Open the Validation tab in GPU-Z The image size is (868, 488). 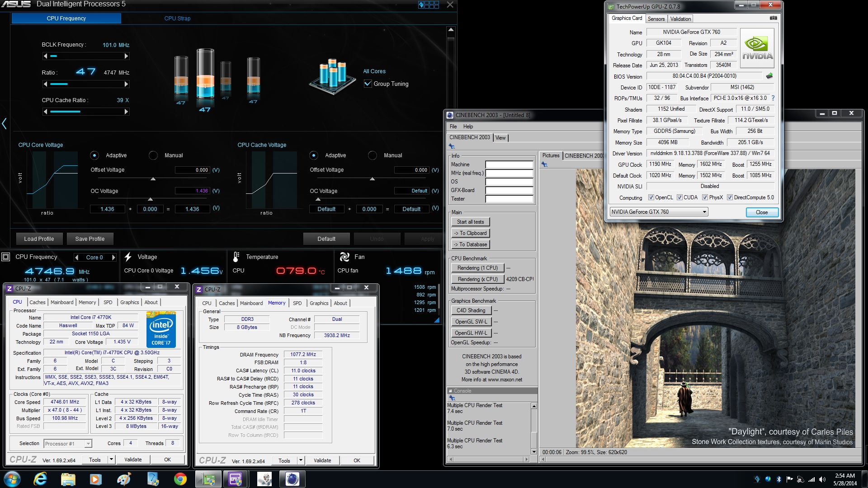(x=680, y=19)
